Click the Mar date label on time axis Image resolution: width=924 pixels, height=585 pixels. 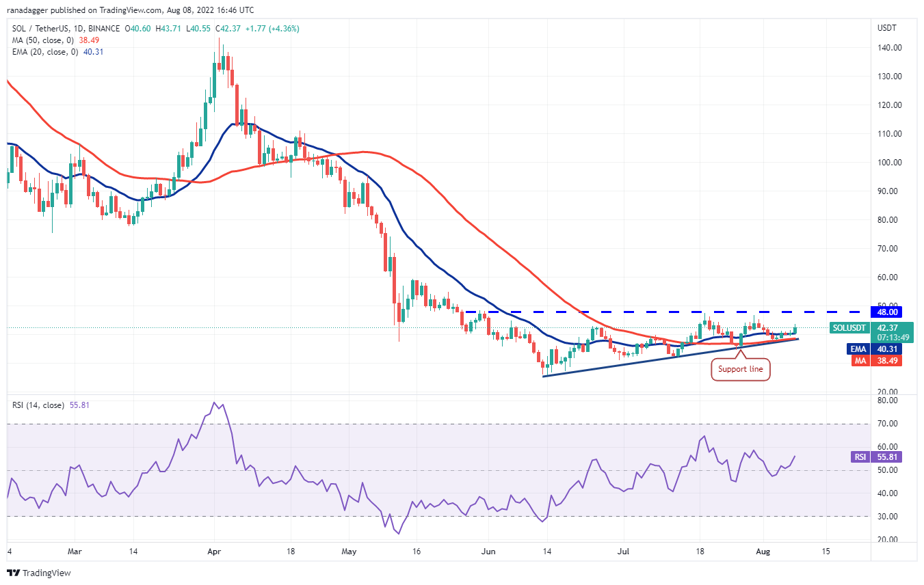(x=75, y=550)
